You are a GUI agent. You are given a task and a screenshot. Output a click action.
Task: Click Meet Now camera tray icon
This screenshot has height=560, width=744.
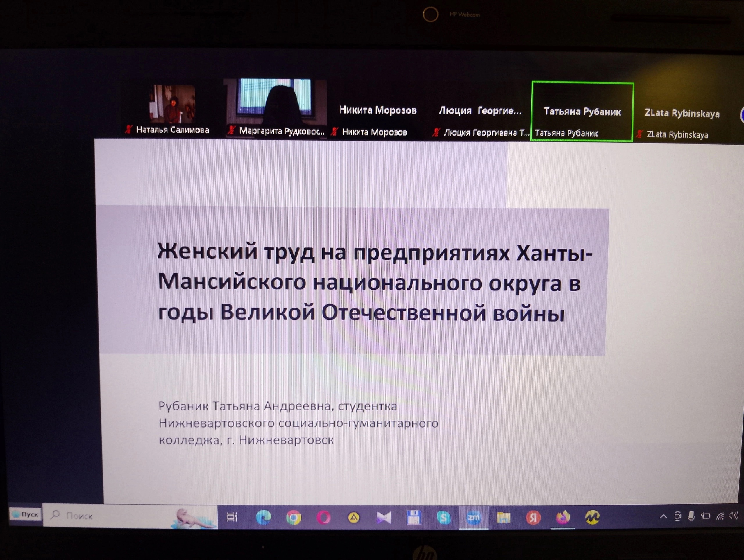tap(678, 516)
